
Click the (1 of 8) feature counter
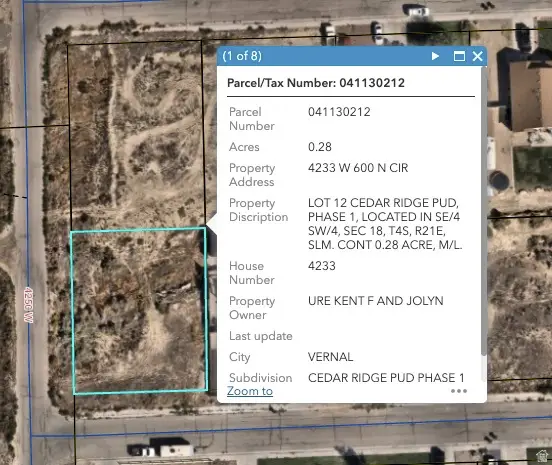point(242,56)
